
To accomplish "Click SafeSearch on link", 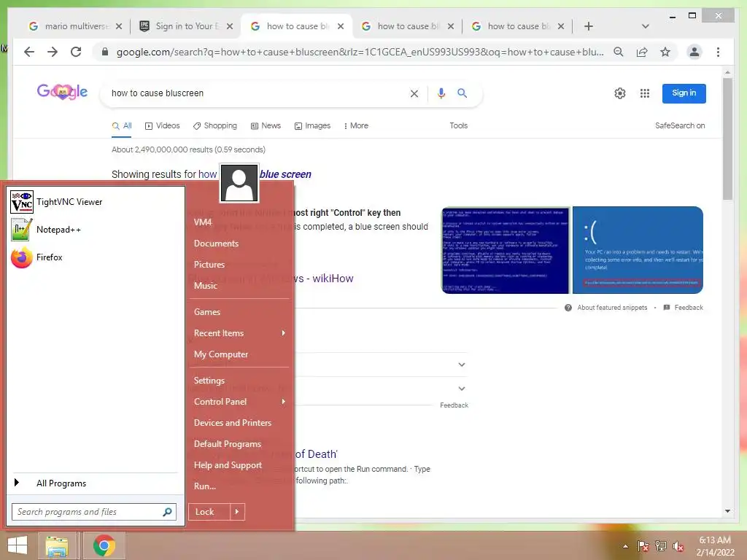I will click(x=680, y=125).
